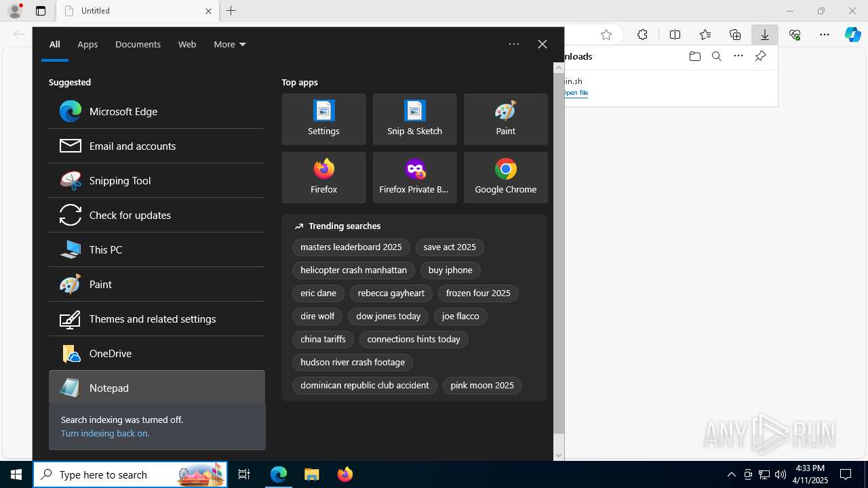Expand the More filter dropdown

(x=229, y=44)
